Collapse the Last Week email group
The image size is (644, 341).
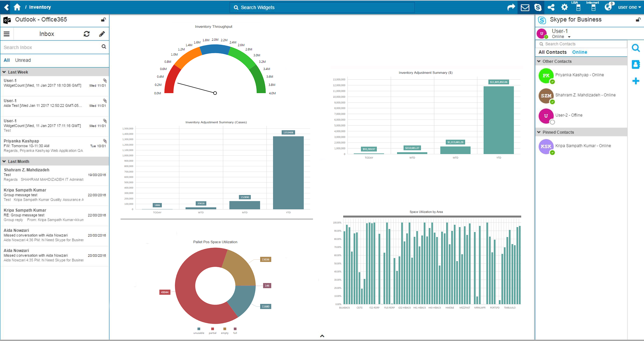(x=4, y=72)
